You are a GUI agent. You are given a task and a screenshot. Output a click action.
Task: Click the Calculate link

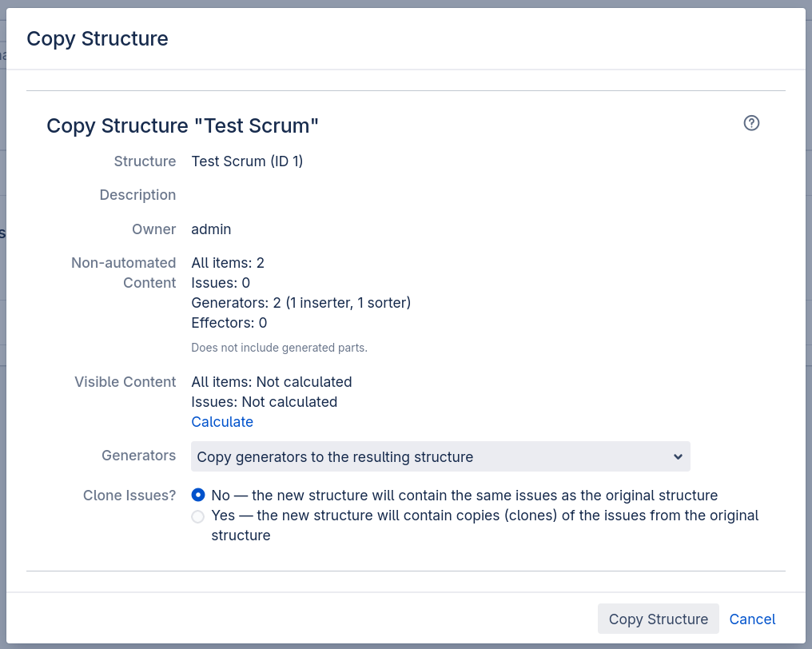(222, 422)
